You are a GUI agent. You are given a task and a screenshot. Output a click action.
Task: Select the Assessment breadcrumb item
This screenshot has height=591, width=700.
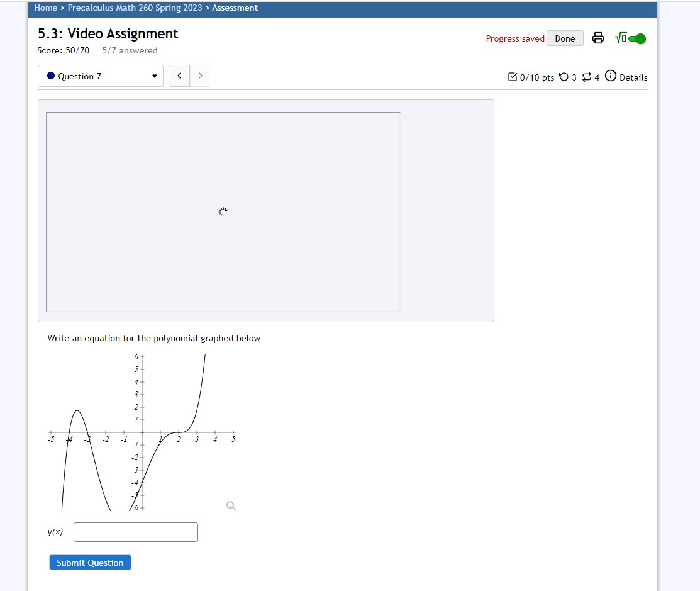coord(235,8)
